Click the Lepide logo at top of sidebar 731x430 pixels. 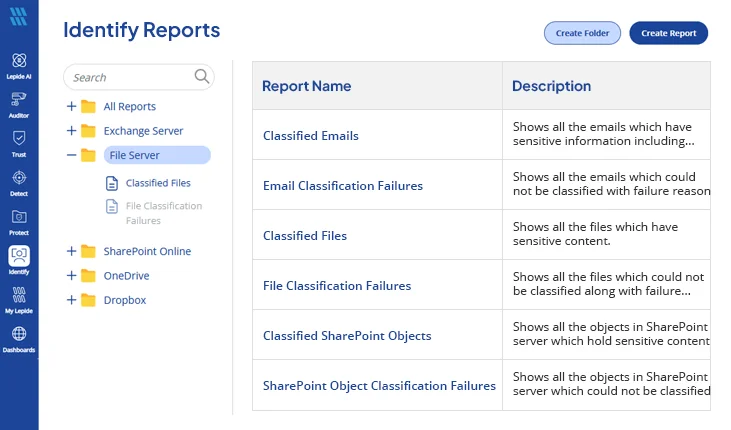click(x=19, y=17)
